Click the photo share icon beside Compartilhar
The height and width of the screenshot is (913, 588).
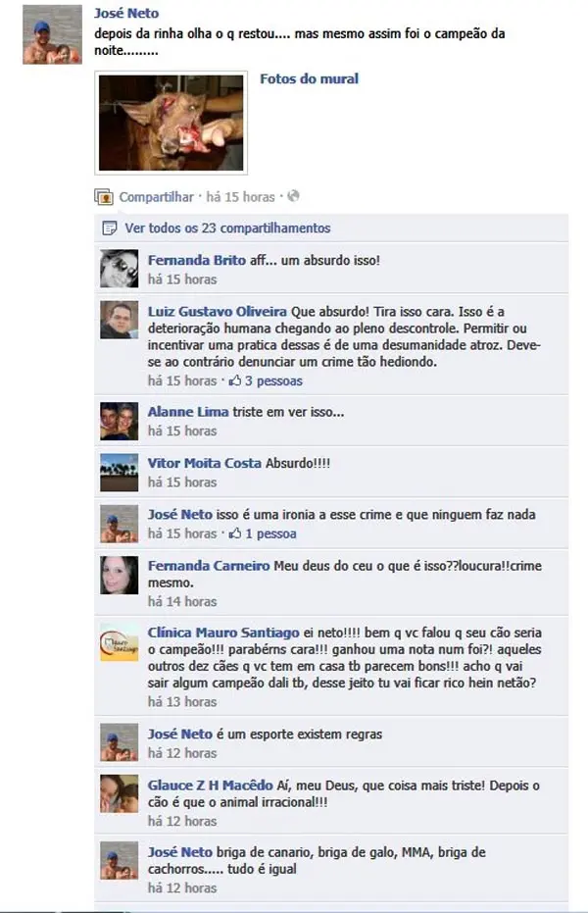(x=104, y=197)
